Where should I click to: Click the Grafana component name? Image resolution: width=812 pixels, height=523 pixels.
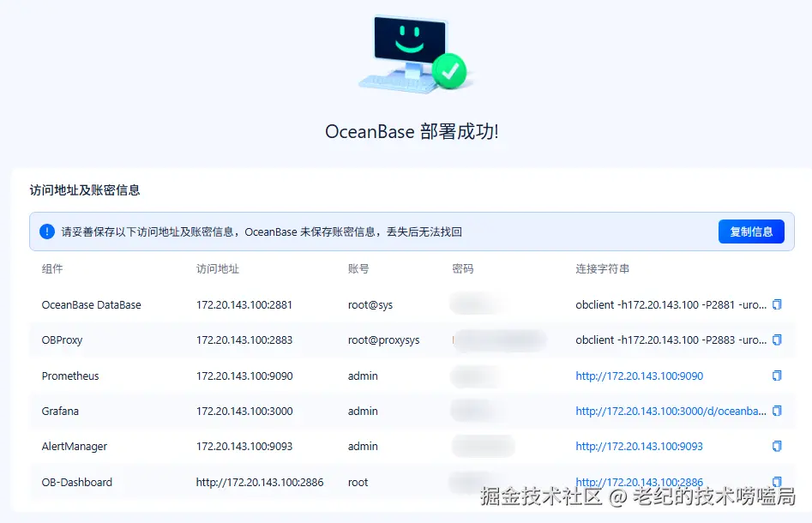(60, 412)
